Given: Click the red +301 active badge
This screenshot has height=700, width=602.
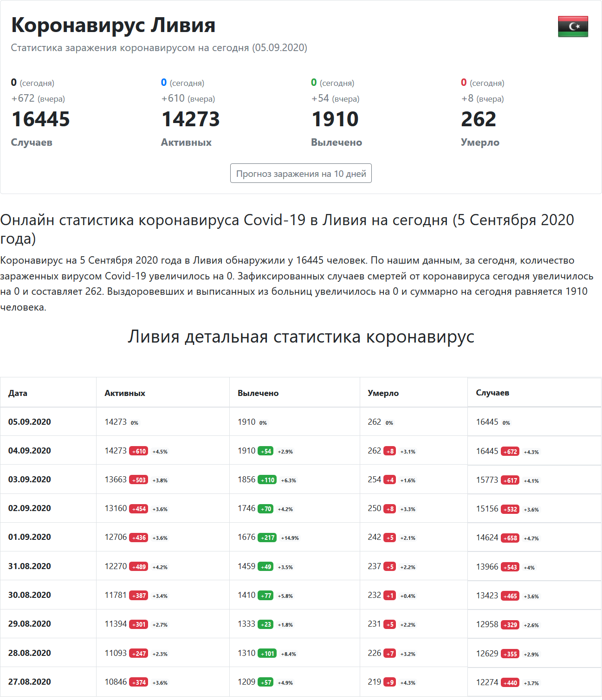Looking at the screenshot, I should coord(138,624).
